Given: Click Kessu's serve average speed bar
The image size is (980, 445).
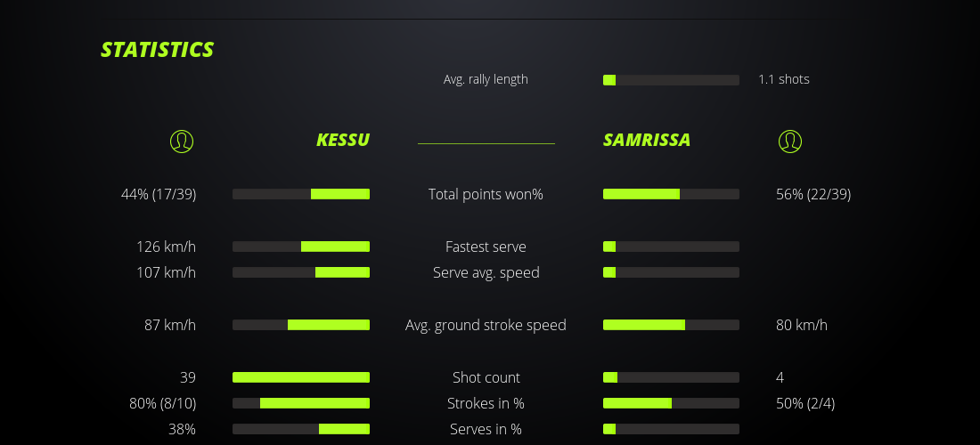Looking at the screenshot, I should [x=301, y=272].
